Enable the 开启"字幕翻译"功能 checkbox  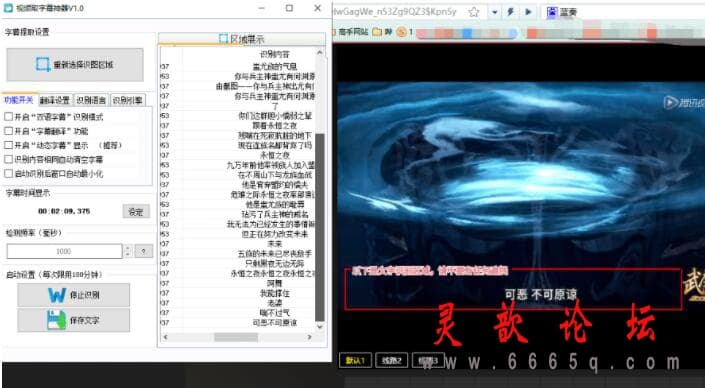pyautogui.click(x=8, y=131)
